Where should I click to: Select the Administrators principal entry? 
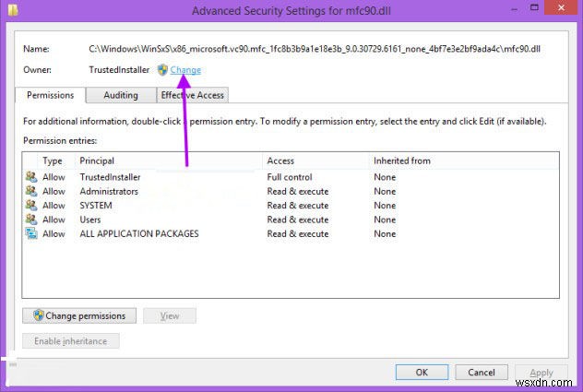point(109,191)
